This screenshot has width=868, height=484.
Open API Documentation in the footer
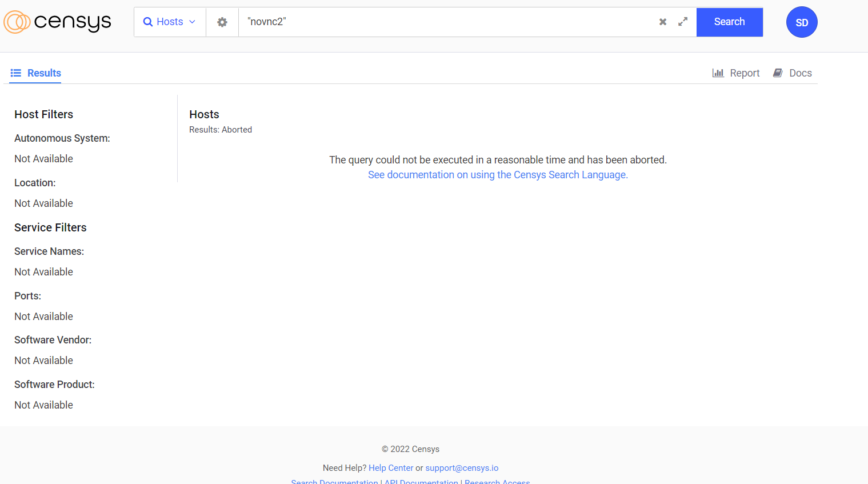pyautogui.click(x=421, y=481)
